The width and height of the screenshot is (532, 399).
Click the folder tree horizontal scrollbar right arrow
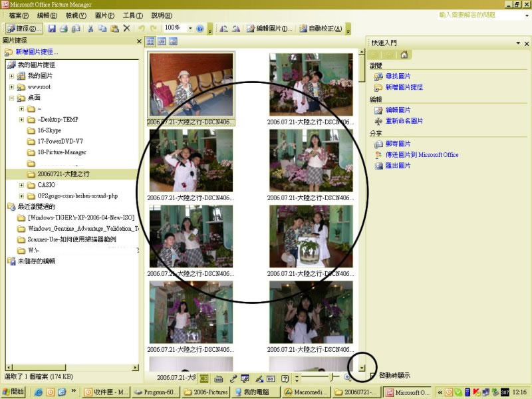(136, 367)
